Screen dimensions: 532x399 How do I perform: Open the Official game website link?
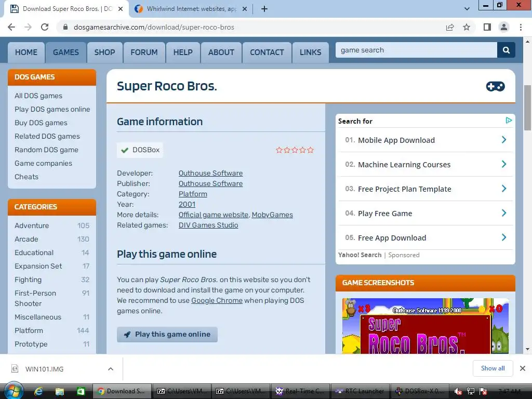(x=214, y=215)
